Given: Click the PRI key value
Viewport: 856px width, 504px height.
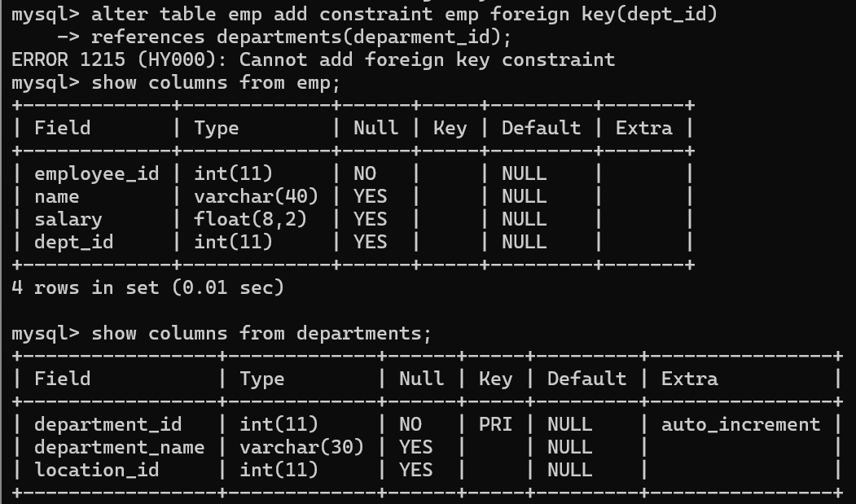Looking at the screenshot, I should (495, 424).
